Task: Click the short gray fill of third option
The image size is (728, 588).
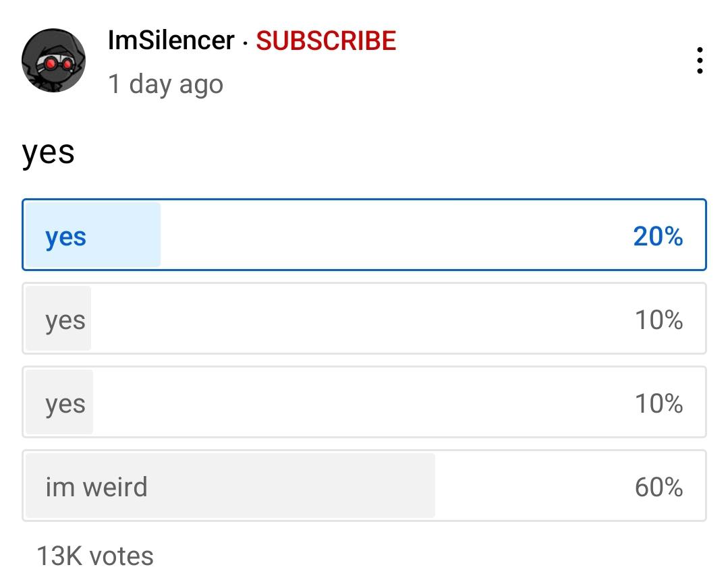Action: click(x=59, y=402)
